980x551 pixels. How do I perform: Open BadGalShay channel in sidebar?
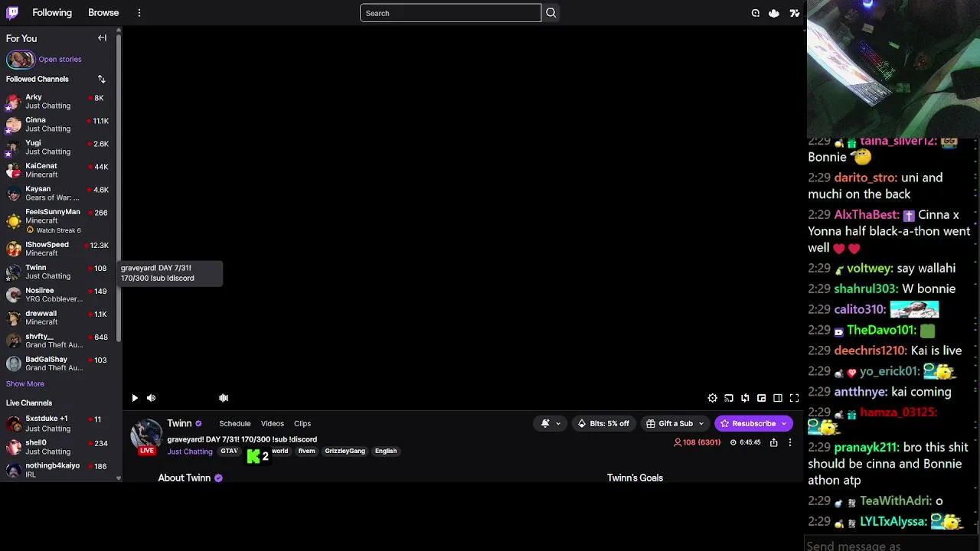click(x=58, y=364)
